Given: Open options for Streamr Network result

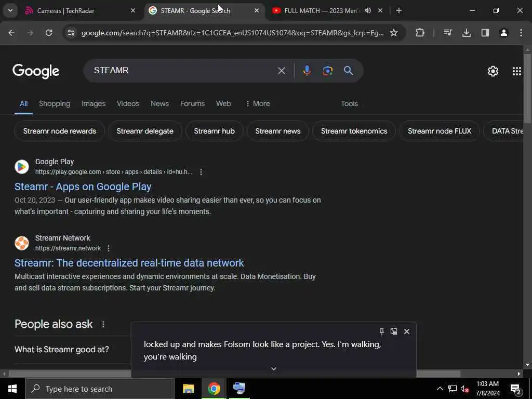Looking at the screenshot, I should (109, 248).
